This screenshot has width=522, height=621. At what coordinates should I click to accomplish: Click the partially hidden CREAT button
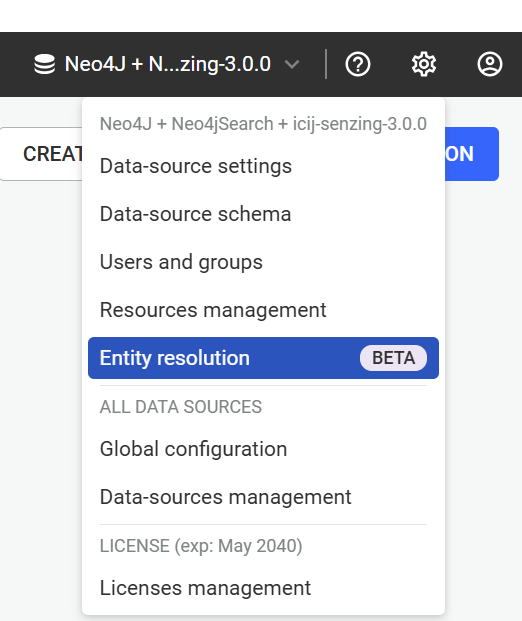tap(41, 154)
